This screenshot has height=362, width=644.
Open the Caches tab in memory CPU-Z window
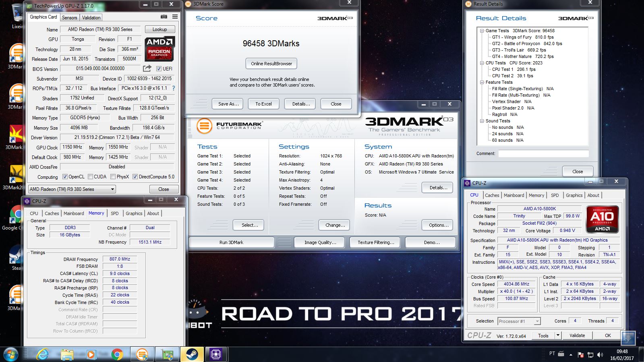(x=52, y=213)
